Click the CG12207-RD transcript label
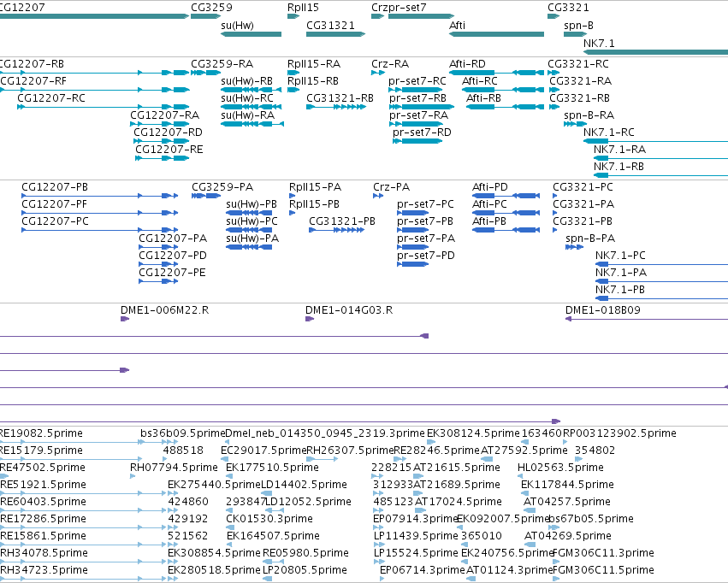Image resolution: width=728 pixels, height=583 pixels. (168, 132)
